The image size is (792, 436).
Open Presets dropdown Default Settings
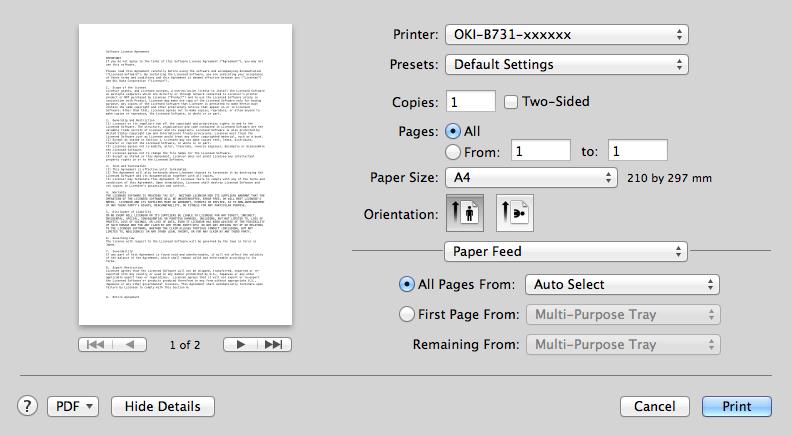click(567, 64)
